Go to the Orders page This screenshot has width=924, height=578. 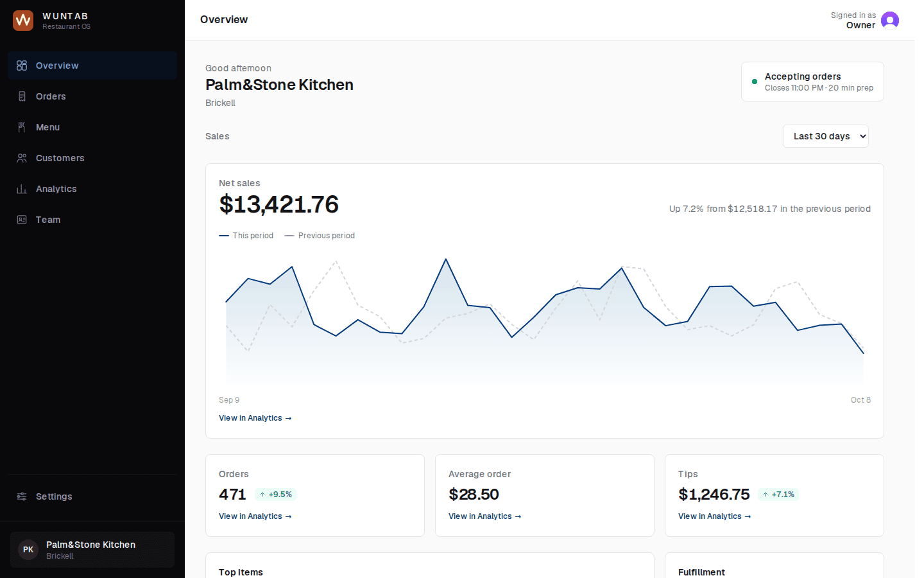pyautogui.click(x=92, y=96)
